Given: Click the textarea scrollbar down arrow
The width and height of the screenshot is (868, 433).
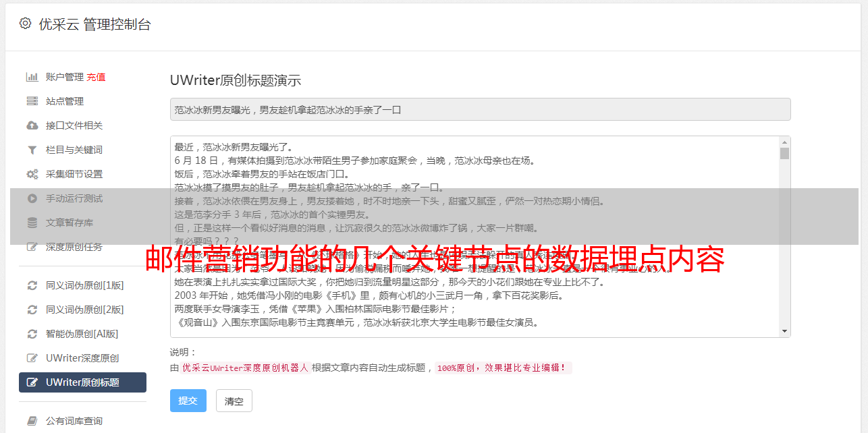Looking at the screenshot, I should (784, 331).
